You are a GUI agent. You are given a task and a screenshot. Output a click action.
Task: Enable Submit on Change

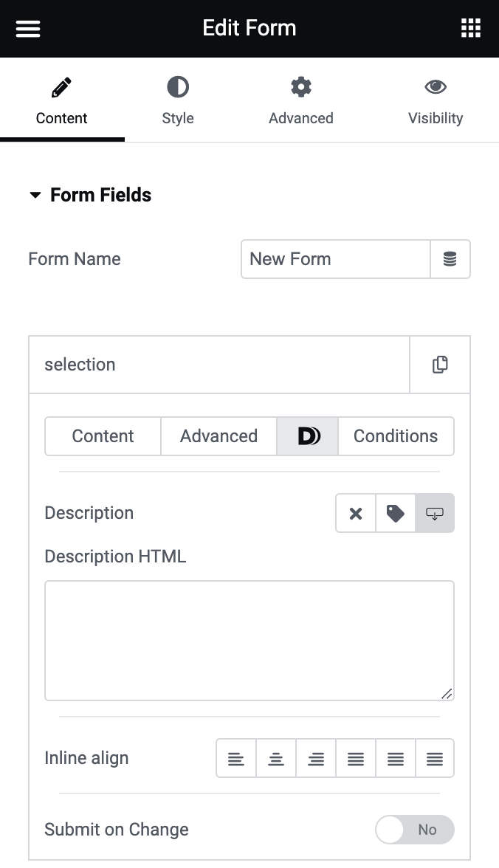click(415, 830)
